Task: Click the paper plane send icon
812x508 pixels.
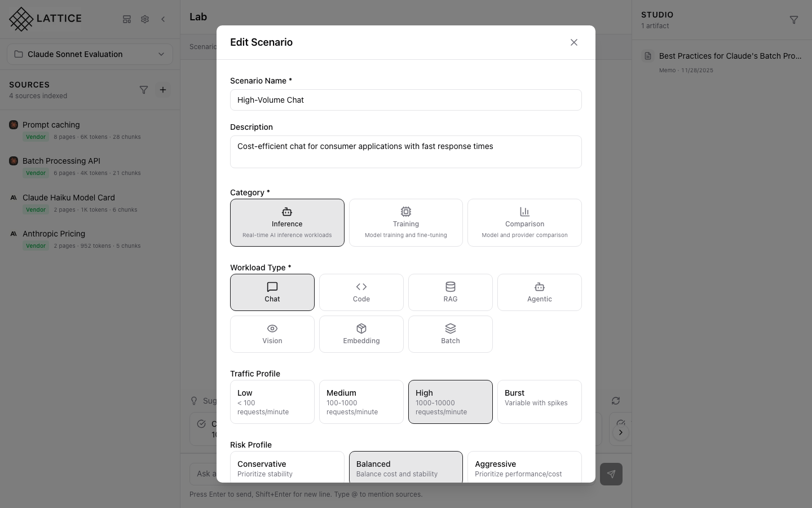Action: (x=611, y=474)
